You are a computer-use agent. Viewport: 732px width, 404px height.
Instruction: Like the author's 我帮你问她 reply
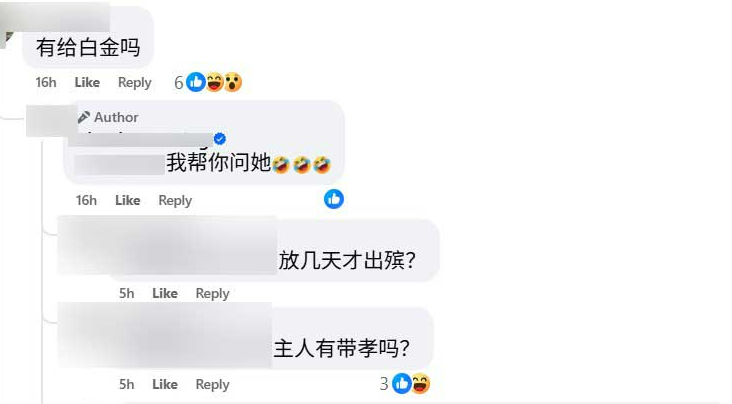tap(128, 200)
